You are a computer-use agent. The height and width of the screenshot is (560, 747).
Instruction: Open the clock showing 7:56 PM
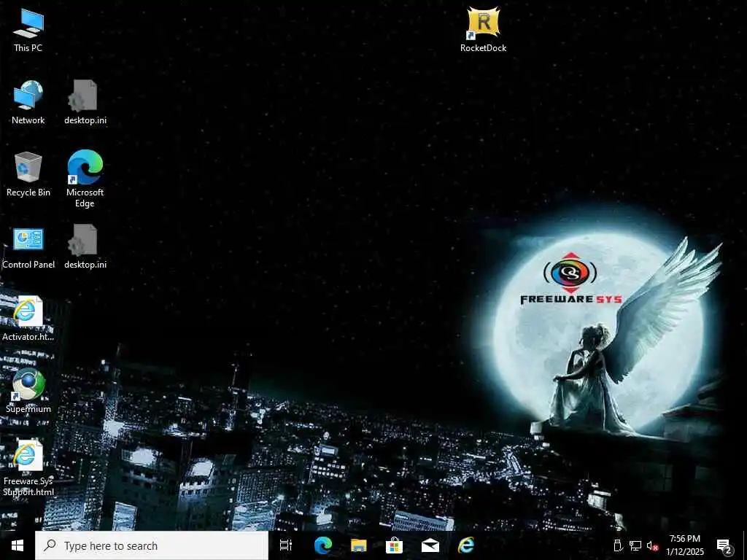point(685,545)
